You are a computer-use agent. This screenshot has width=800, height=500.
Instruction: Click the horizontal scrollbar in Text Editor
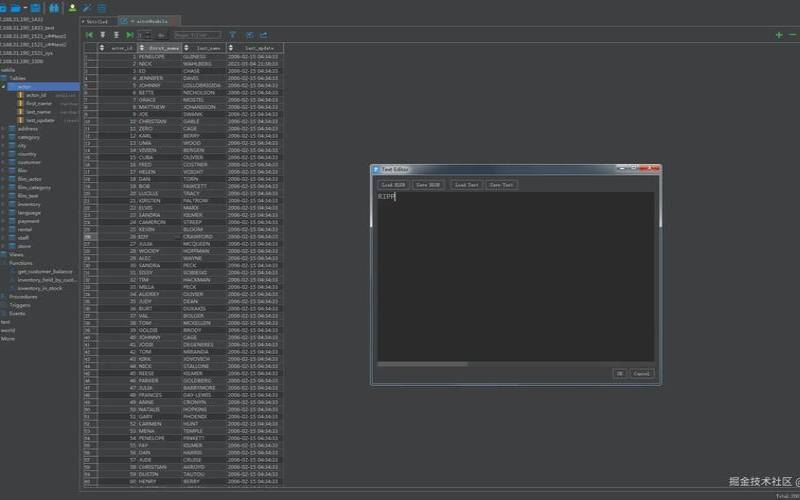[422, 364]
